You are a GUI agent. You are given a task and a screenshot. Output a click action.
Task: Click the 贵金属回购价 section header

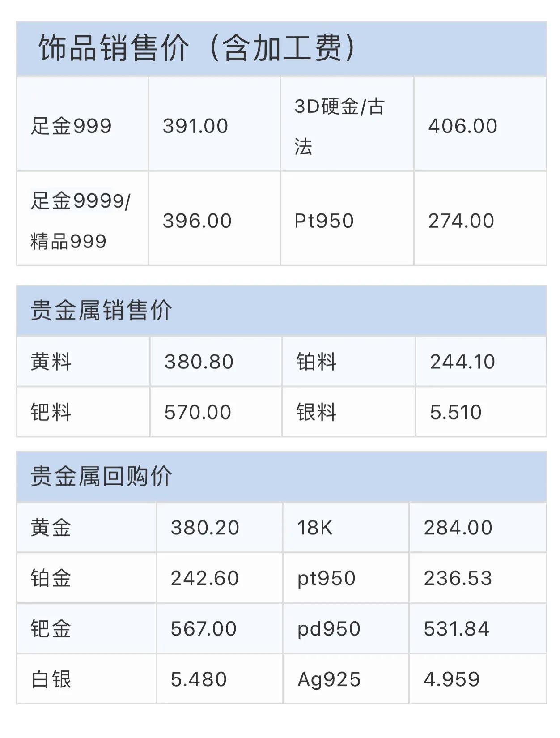101,476
